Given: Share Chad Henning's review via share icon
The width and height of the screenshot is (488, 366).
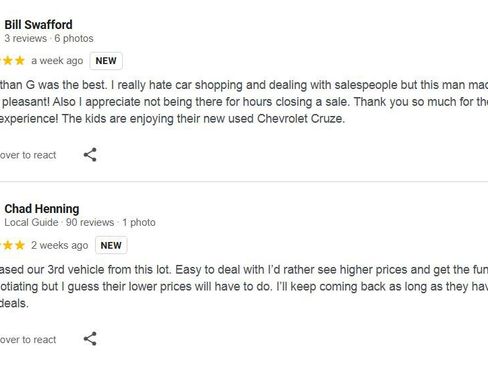Looking at the screenshot, I should click(90, 339).
